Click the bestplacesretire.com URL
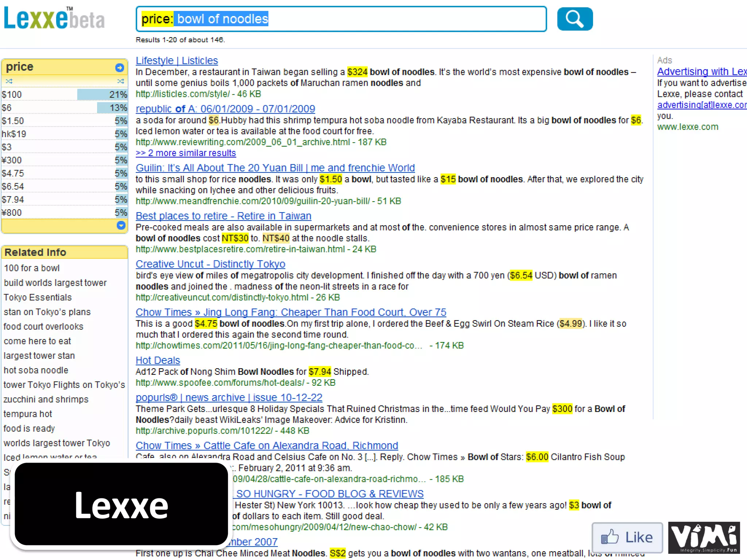747x560 pixels. point(240,249)
